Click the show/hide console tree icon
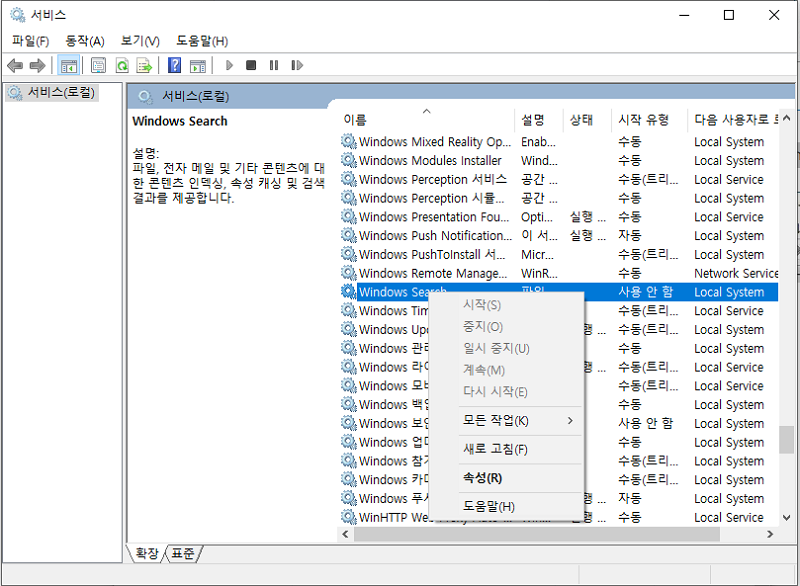The height and width of the screenshot is (586, 800). (x=69, y=66)
